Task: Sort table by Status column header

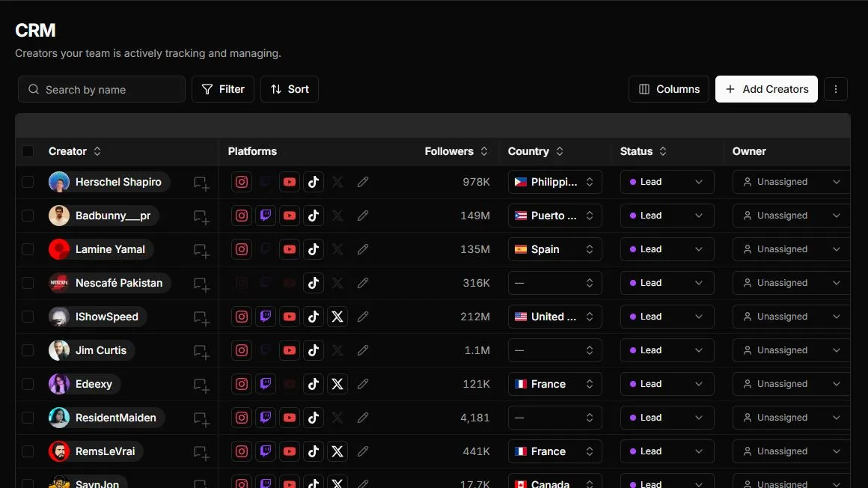Action: [644, 151]
